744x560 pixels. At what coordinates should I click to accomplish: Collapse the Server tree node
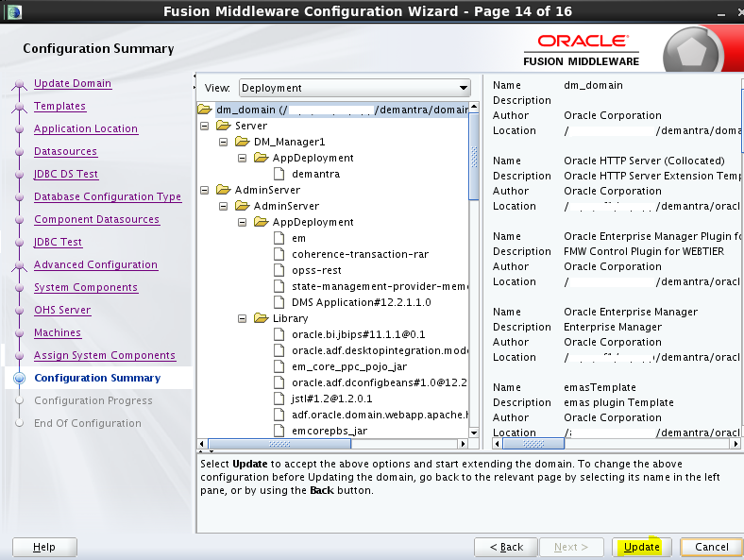(205, 127)
